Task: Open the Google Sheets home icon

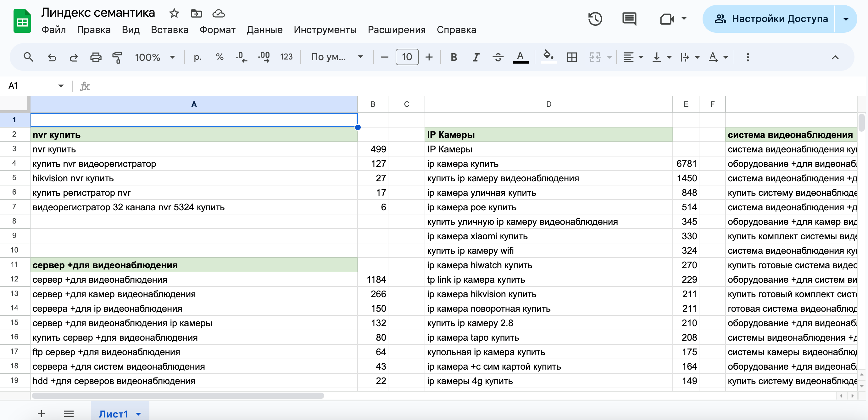Action: pyautogui.click(x=22, y=21)
